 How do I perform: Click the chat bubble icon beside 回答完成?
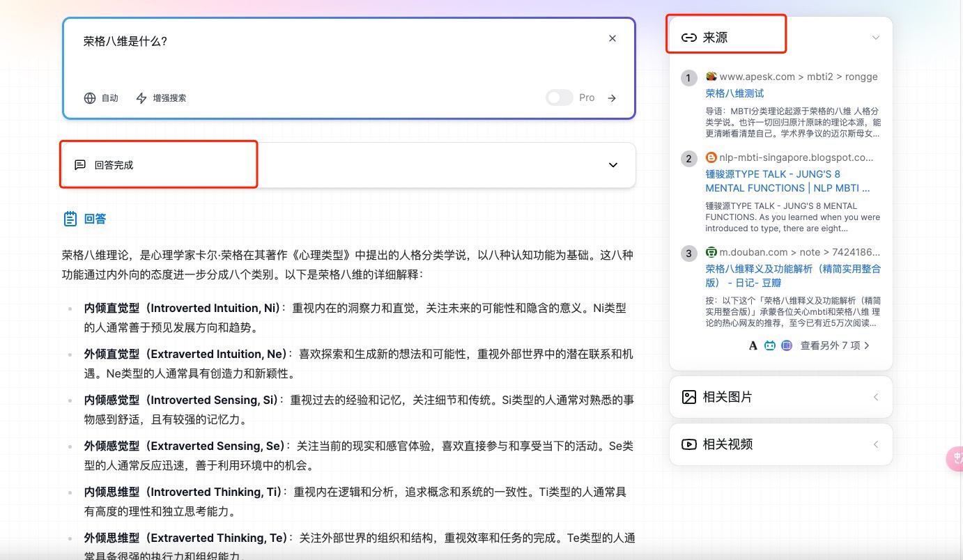click(x=80, y=165)
